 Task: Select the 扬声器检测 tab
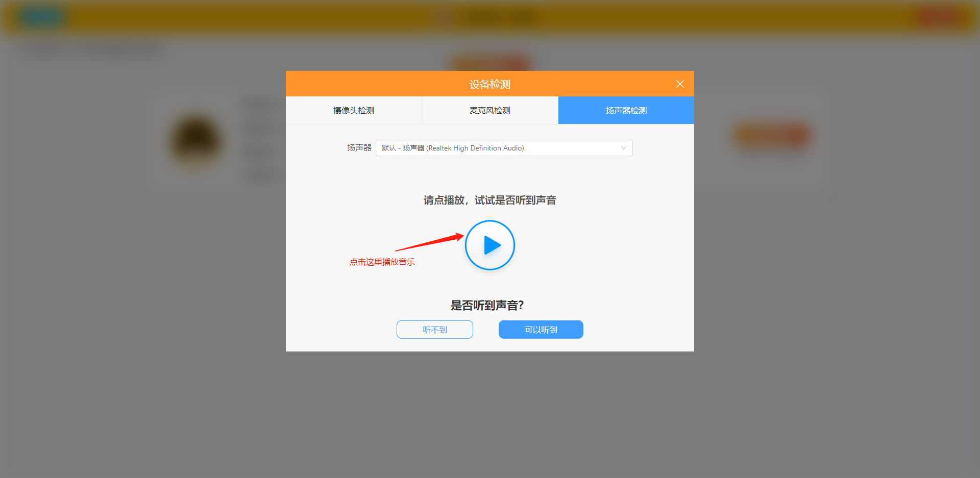626,110
